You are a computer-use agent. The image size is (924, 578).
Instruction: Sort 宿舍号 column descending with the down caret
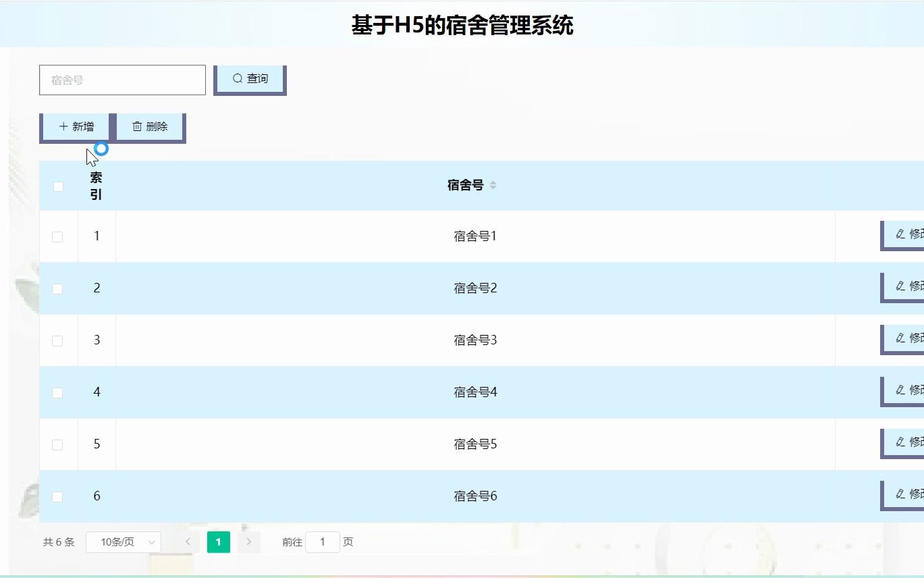493,188
